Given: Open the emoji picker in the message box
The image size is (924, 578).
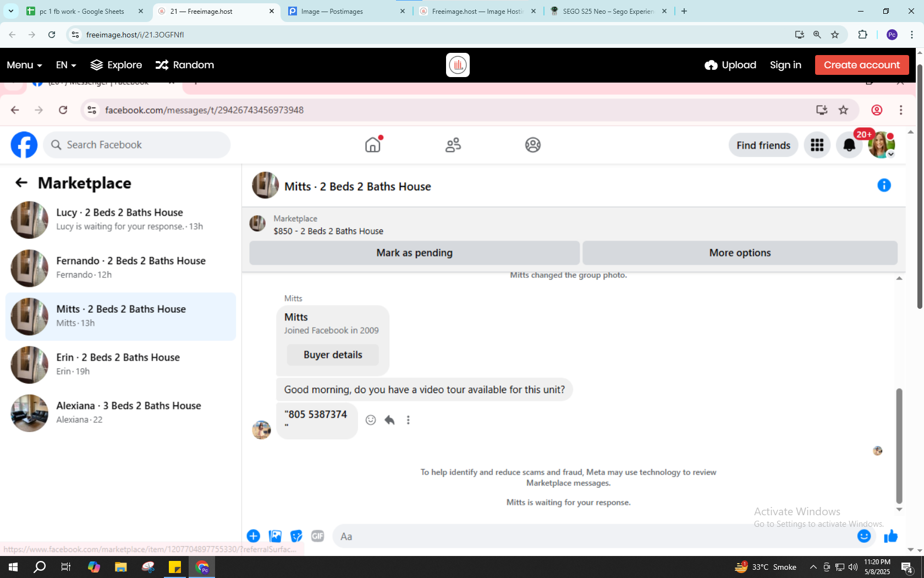Looking at the screenshot, I should click(864, 536).
